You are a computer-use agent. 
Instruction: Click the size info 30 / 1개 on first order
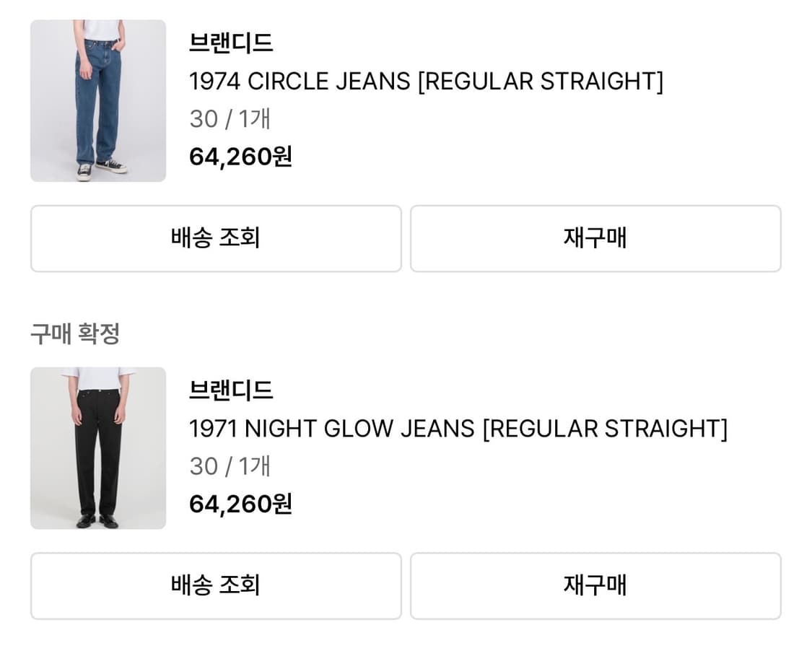coord(230,118)
